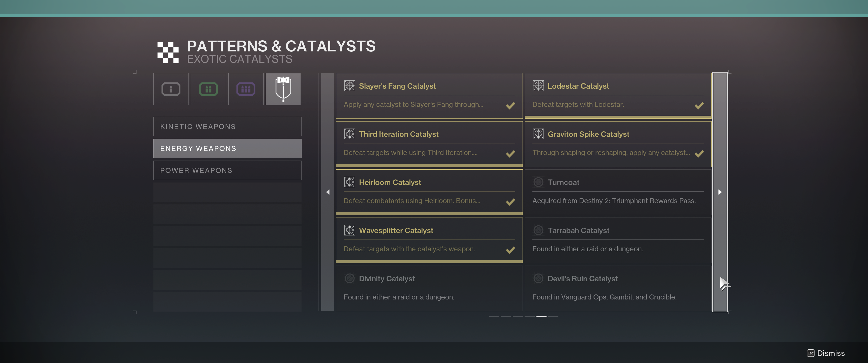The image size is (868, 363).
Task: Click the Esc key icon beside Dismiss
Action: (810, 353)
